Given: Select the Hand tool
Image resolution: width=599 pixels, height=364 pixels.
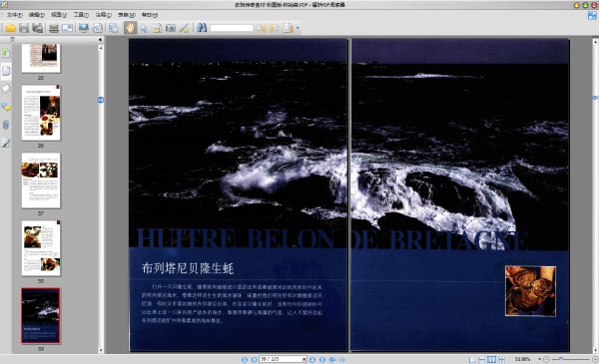Looking at the screenshot, I should [x=130, y=28].
